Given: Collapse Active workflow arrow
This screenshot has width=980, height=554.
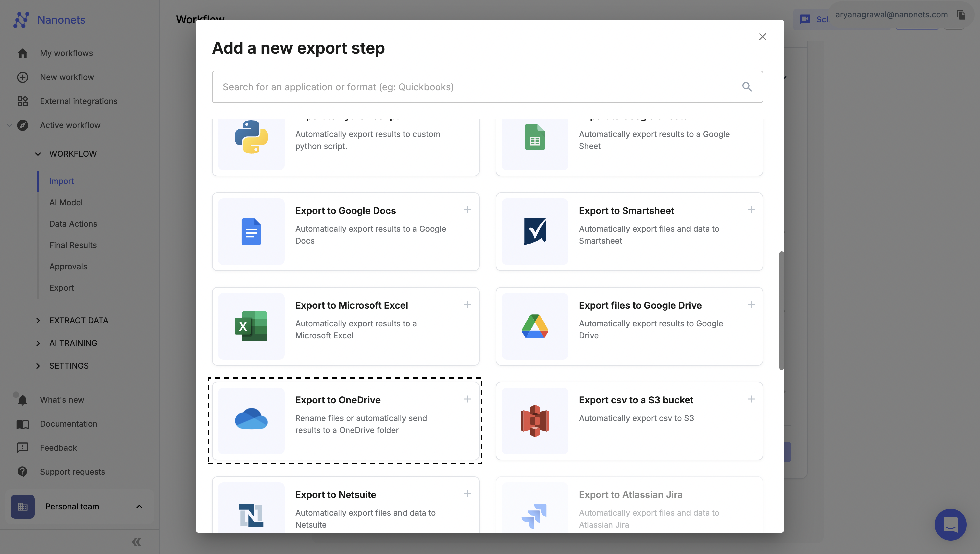Looking at the screenshot, I should [9, 125].
